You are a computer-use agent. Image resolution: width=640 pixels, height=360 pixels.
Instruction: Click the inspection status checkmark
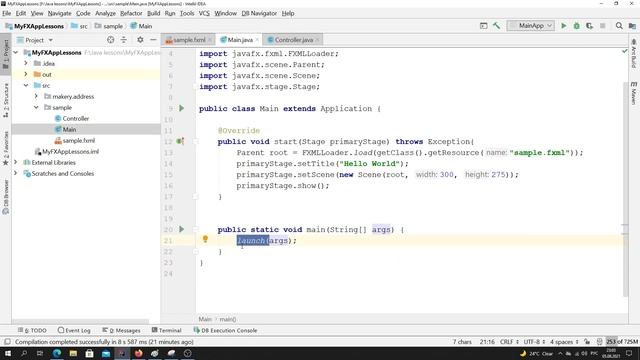point(624,51)
